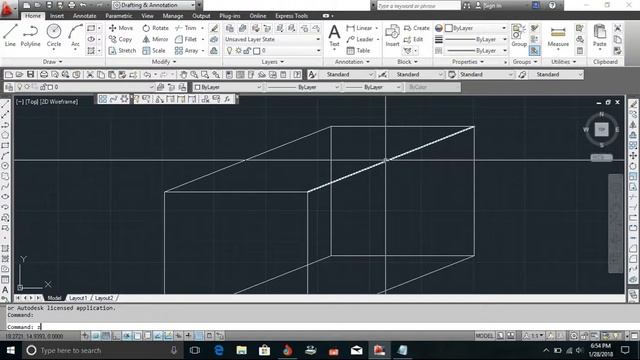Click the Create block button
This screenshot has height=360, width=640.
417,28
